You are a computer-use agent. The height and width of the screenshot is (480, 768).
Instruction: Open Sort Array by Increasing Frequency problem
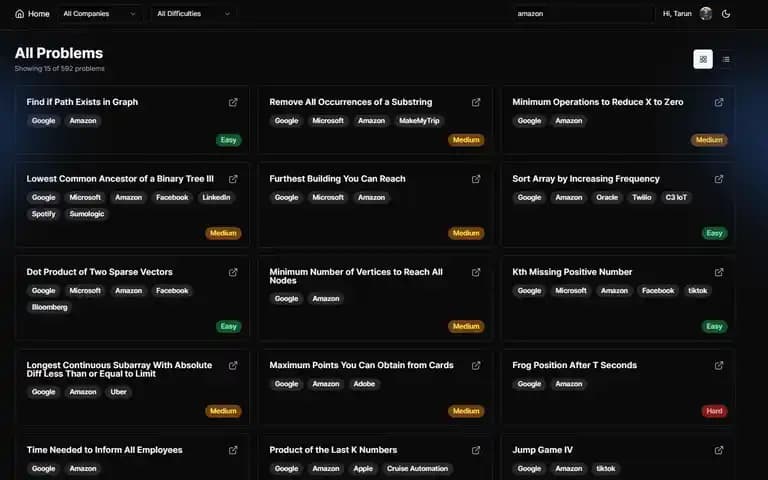pos(586,179)
